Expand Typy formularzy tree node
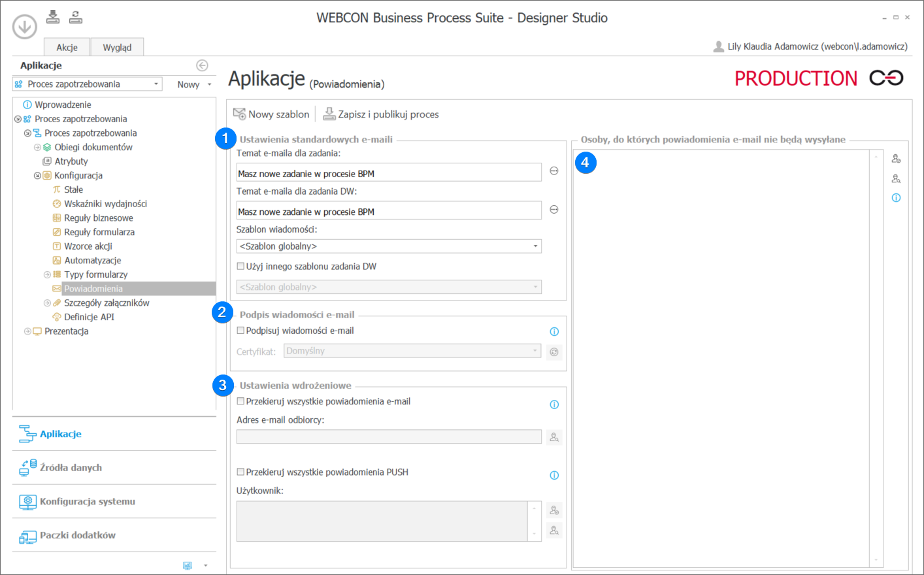 [x=47, y=274]
